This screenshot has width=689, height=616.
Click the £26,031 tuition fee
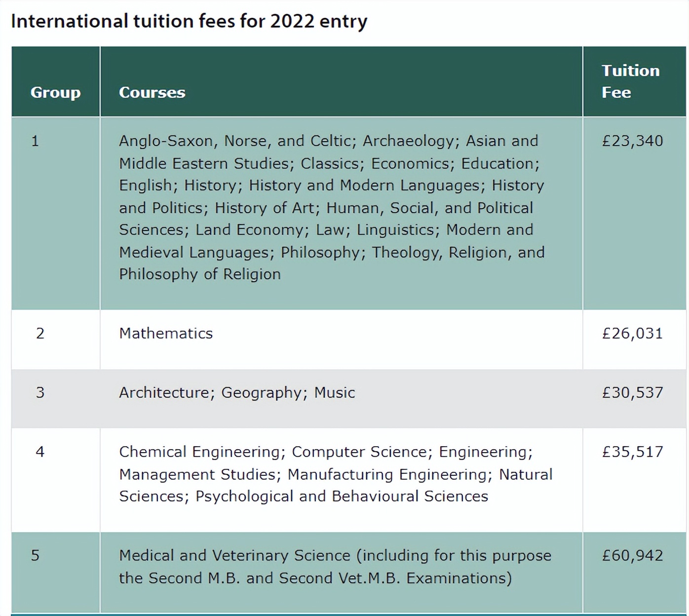point(632,334)
